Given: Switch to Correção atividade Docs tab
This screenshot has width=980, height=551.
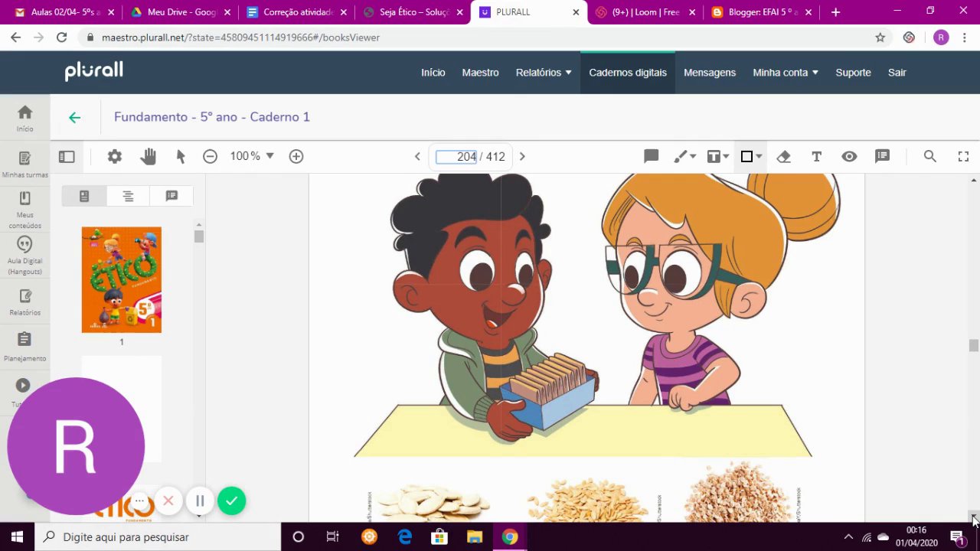Looking at the screenshot, I should tap(297, 12).
